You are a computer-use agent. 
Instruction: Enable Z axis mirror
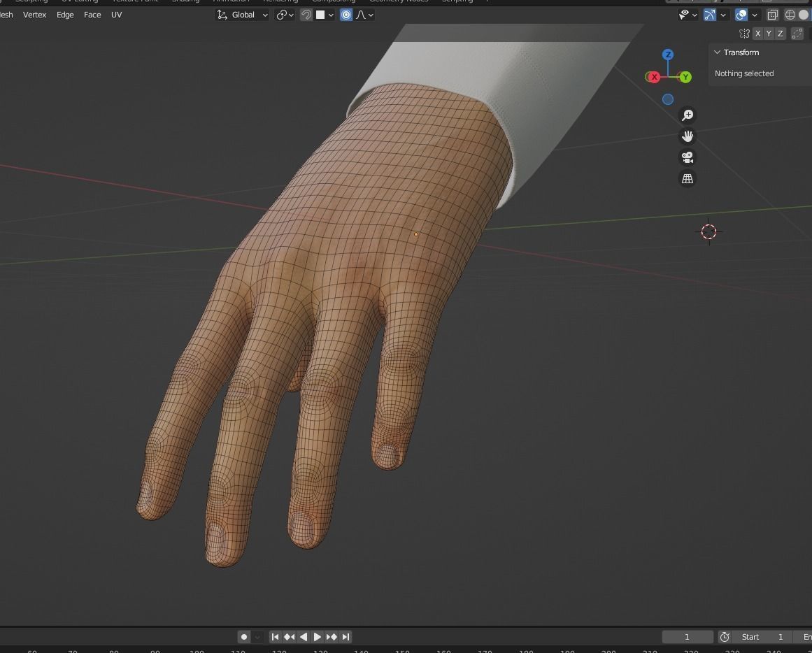780,34
